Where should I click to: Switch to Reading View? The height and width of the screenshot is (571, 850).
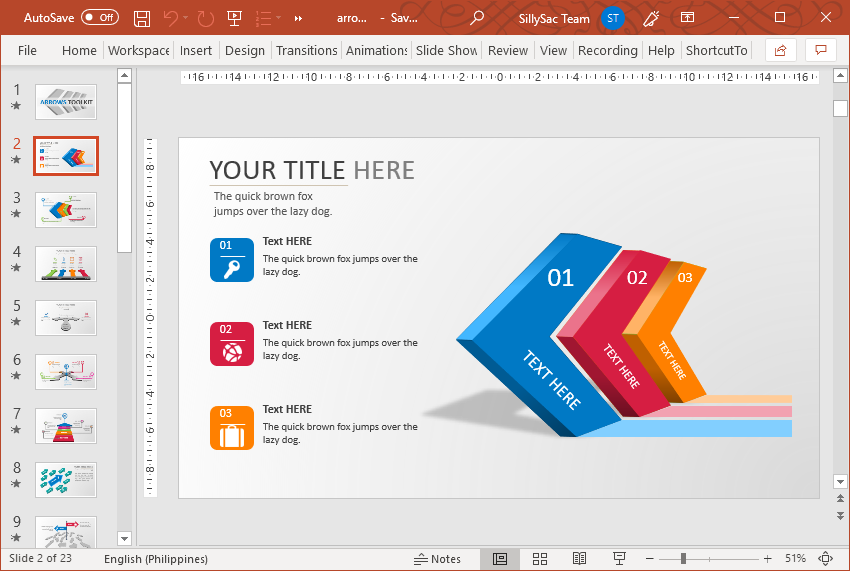pos(579,558)
